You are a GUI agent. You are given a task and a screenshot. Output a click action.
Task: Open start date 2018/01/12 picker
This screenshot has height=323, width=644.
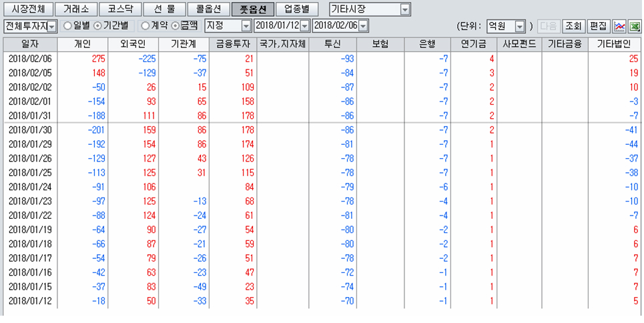point(304,26)
